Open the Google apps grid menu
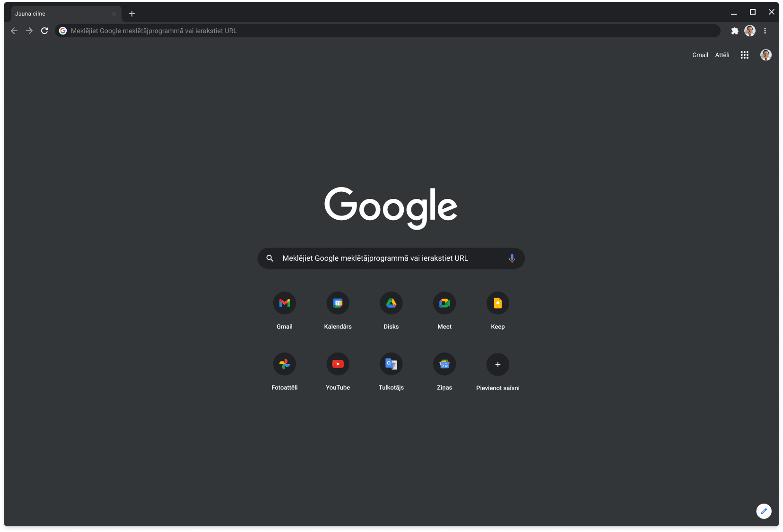 click(744, 55)
